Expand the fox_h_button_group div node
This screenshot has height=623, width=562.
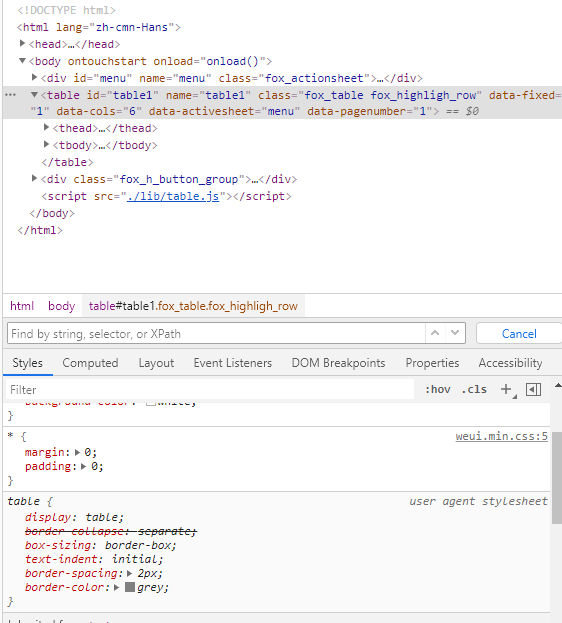click(x=35, y=178)
